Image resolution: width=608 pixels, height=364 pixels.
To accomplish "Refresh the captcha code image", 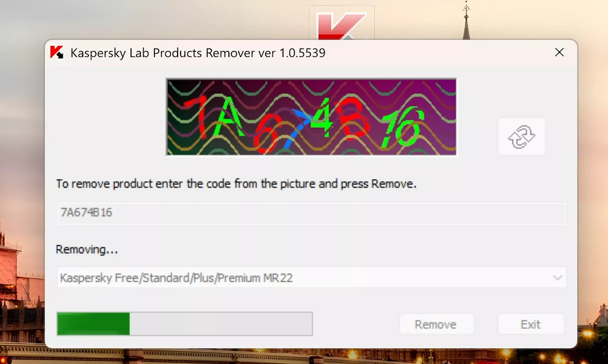I will click(521, 136).
